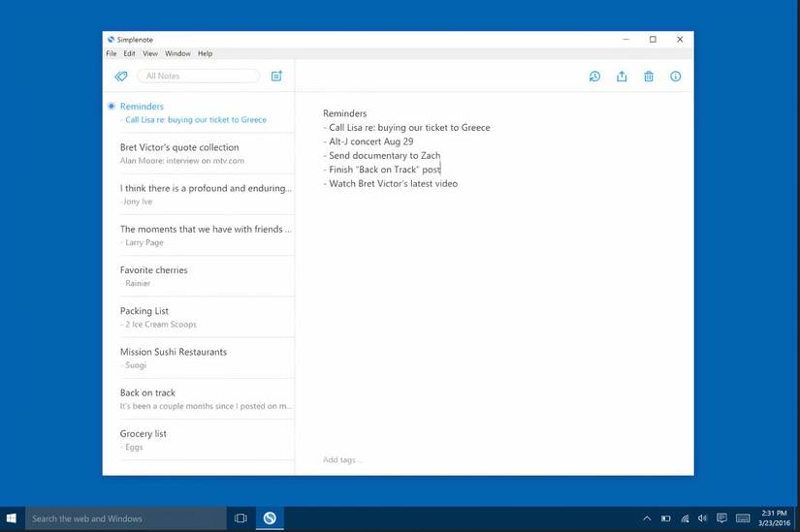800x532 pixels.
Task: Open the File menu
Action: pyautogui.click(x=112, y=53)
